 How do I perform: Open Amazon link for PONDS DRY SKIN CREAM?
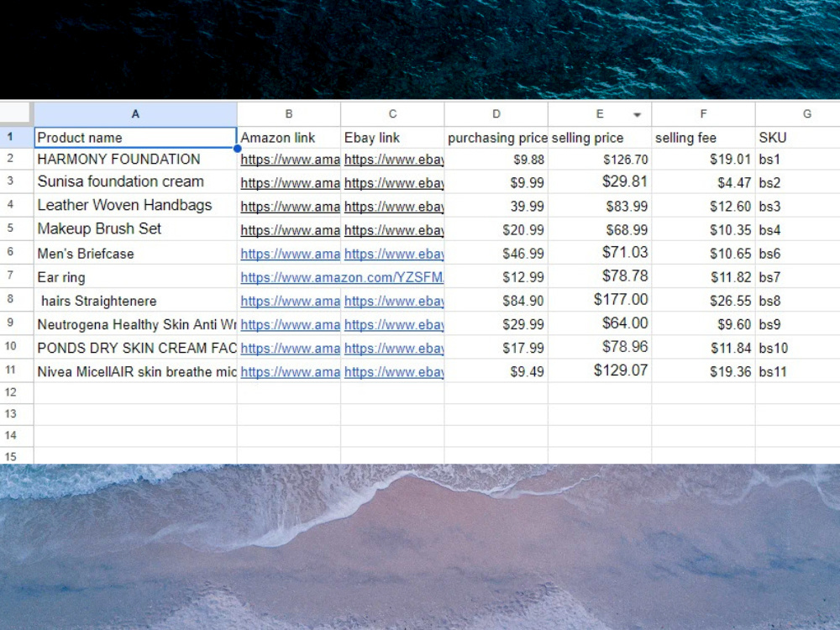point(290,349)
